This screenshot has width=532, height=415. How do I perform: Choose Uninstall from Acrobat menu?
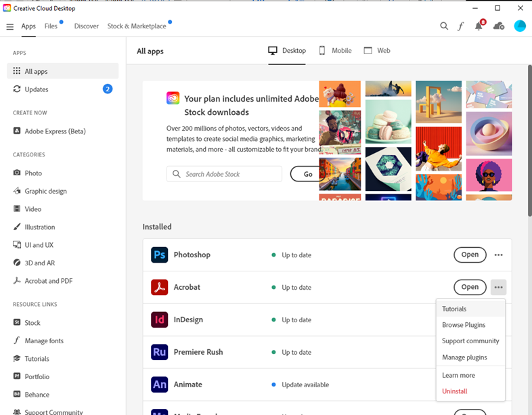pyautogui.click(x=470, y=391)
